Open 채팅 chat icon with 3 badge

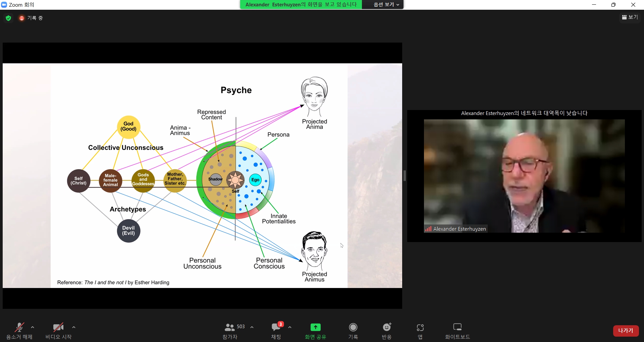pyautogui.click(x=277, y=326)
